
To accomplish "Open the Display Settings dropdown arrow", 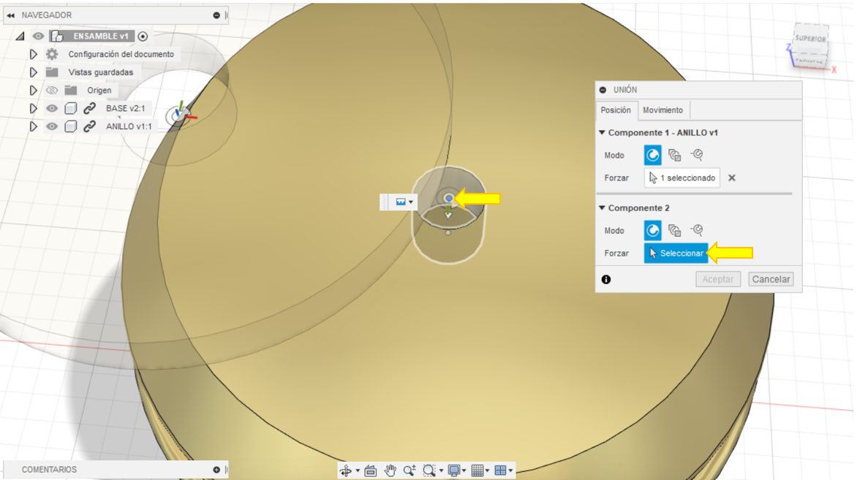I will point(464,471).
